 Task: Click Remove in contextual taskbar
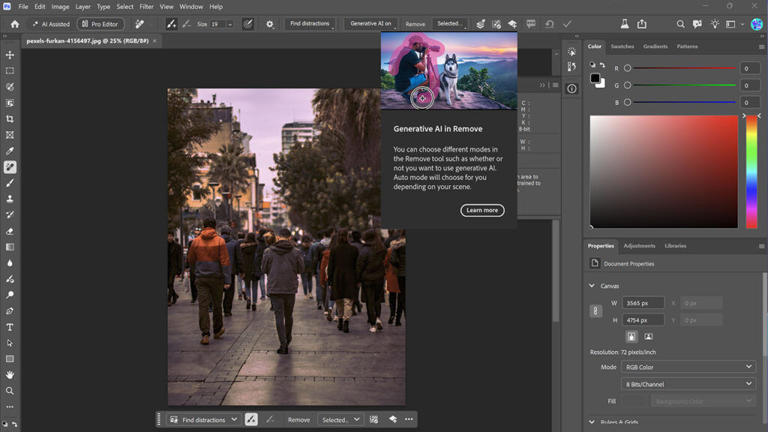click(299, 420)
